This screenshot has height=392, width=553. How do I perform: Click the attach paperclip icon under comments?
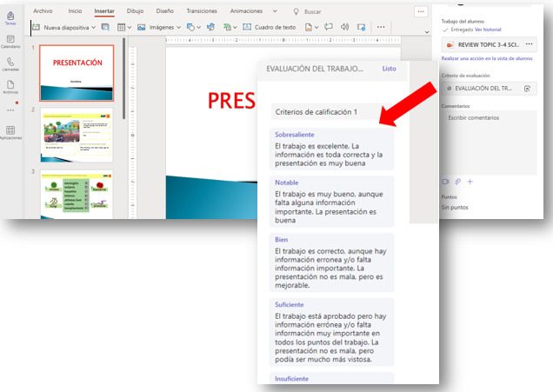(x=457, y=182)
